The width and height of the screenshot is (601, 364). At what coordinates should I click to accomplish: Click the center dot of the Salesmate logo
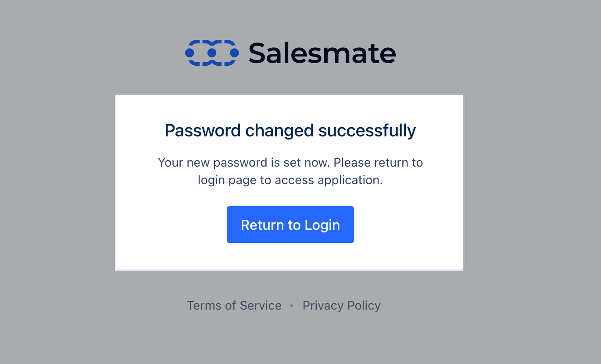(212, 53)
